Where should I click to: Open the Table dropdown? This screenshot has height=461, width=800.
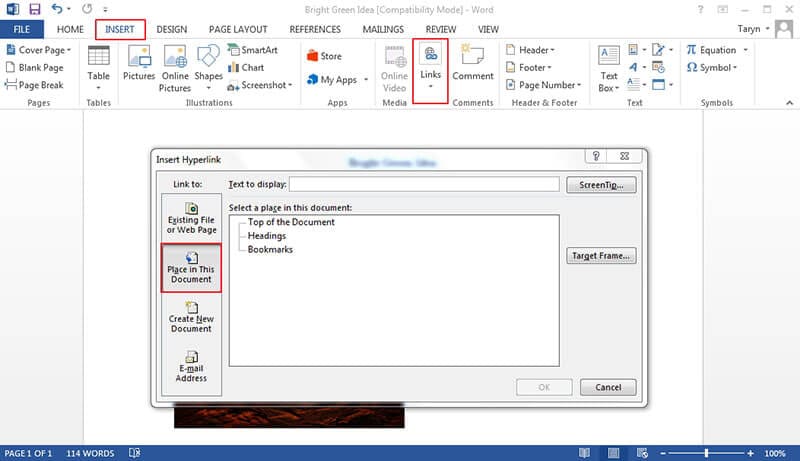(x=98, y=69)
